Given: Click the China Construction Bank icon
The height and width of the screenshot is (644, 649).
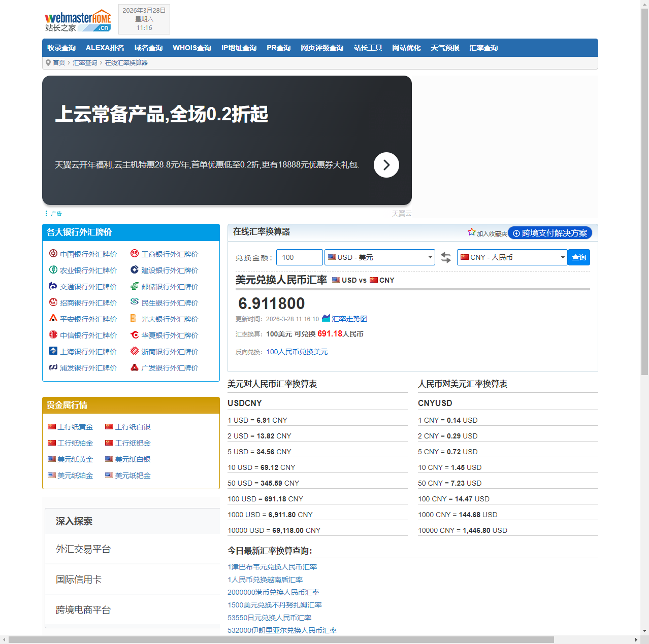Looking at the screenshot, I should 135,270.
